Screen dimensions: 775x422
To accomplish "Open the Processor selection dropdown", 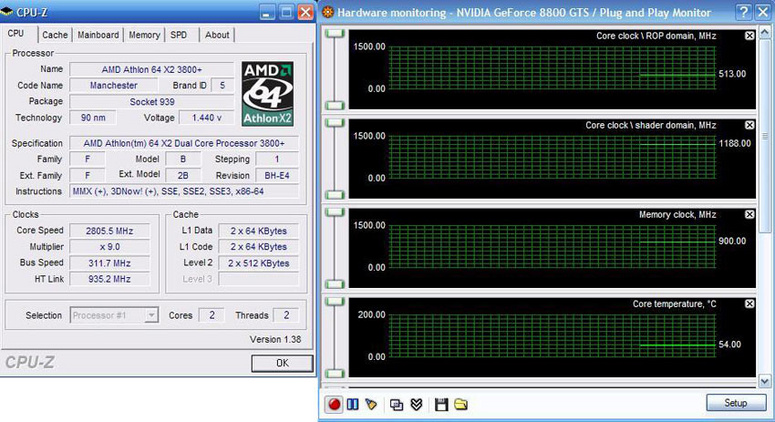I will (151, 316).
